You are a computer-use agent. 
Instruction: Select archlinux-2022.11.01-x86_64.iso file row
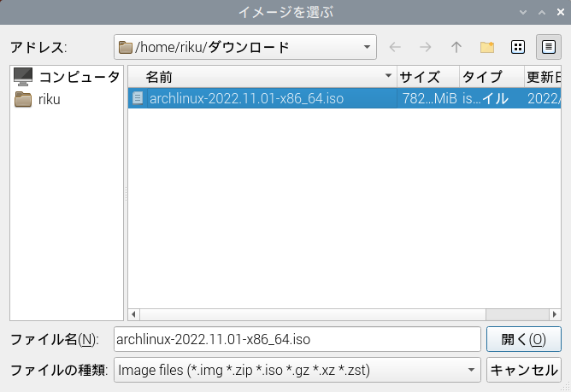click(x=344, y=98)
